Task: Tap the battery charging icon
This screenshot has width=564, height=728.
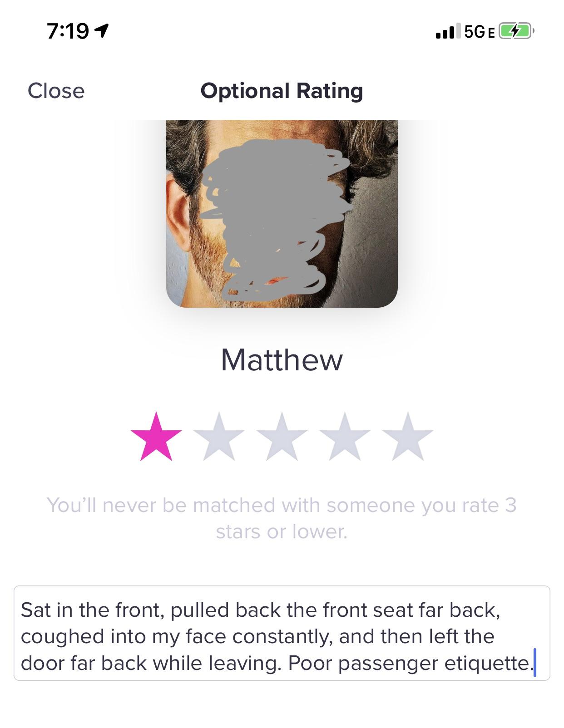Action: point(516,32)
